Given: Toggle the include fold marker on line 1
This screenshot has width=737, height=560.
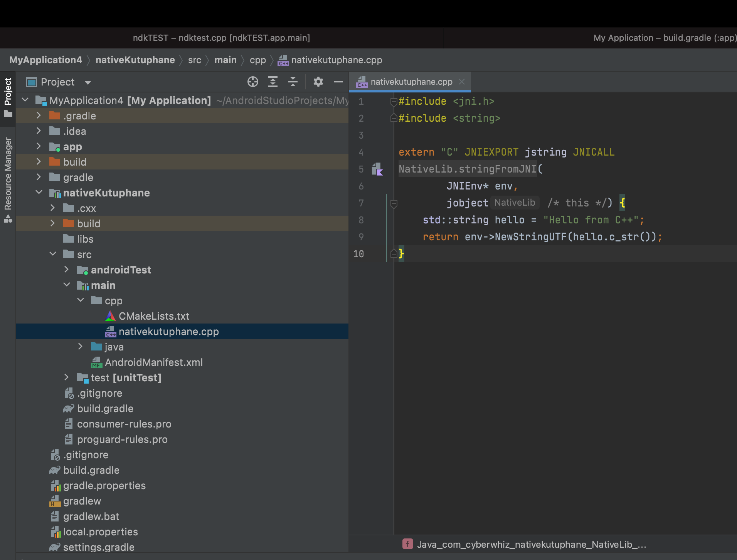Looking at the screenshot, I should [x=394, y=102].
